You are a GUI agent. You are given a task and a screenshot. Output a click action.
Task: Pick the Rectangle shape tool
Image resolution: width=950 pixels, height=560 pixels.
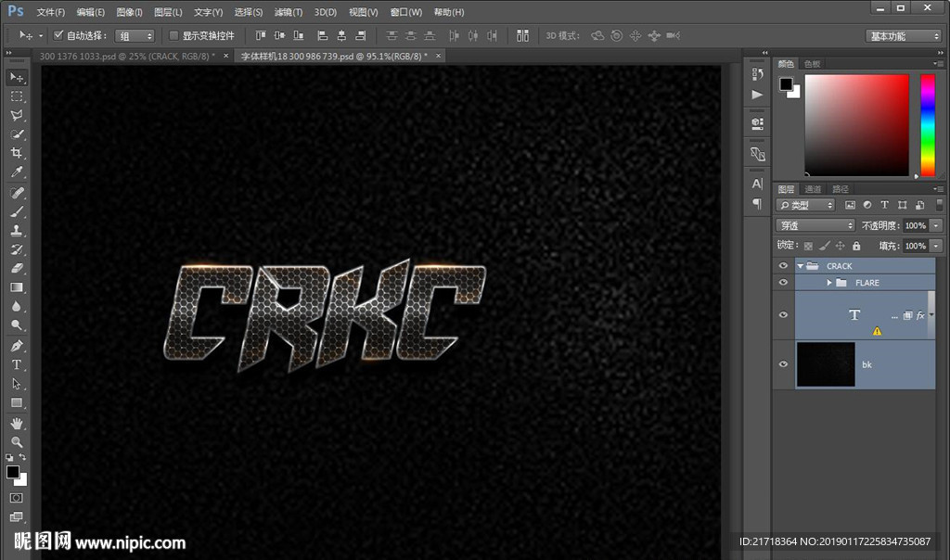pyautogui.click(x=17, y=402)
